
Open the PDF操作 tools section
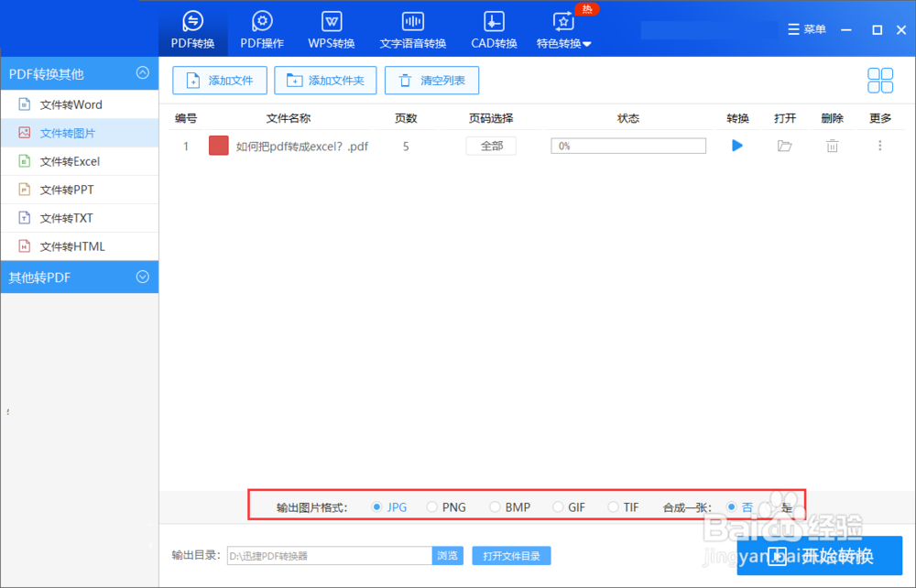260,27
